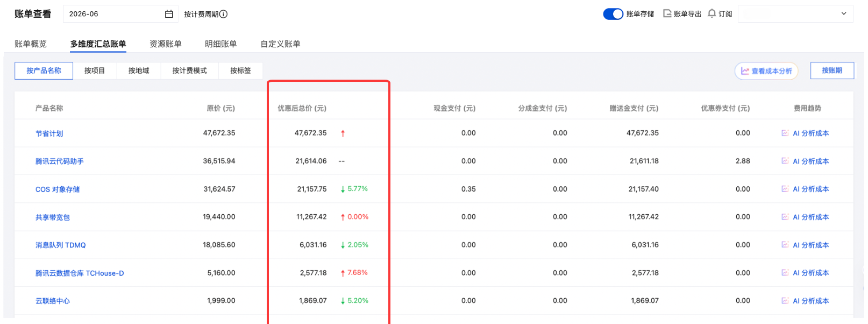Click the 21,614.06 discounted total cell

(x=311, y=161)
